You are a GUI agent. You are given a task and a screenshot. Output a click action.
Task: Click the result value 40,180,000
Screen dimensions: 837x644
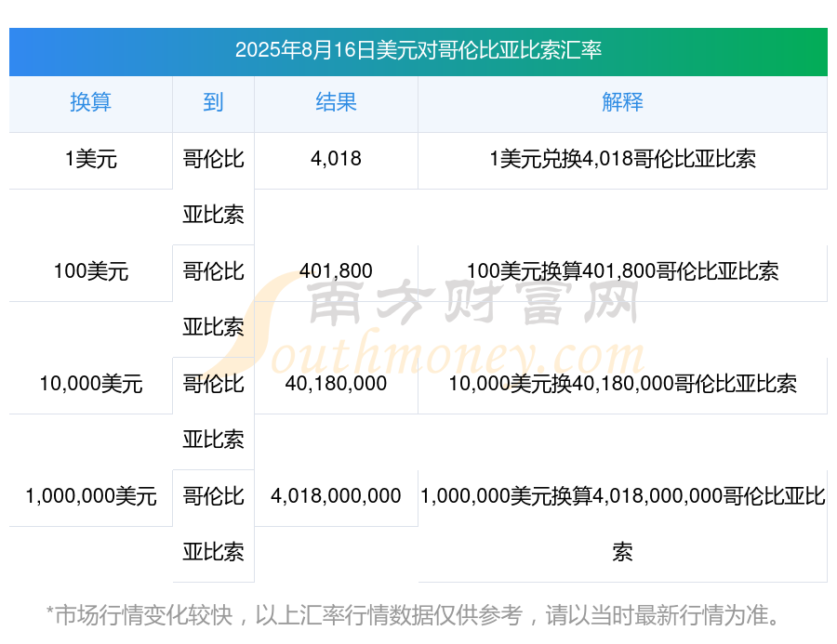[336, 384]
